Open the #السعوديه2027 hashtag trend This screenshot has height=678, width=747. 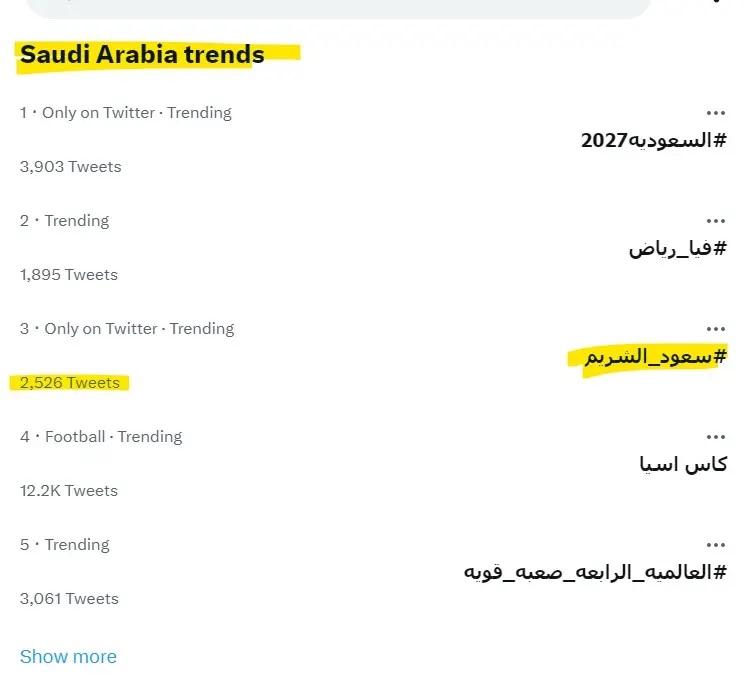pyautogui.click(x=653, y=140)
